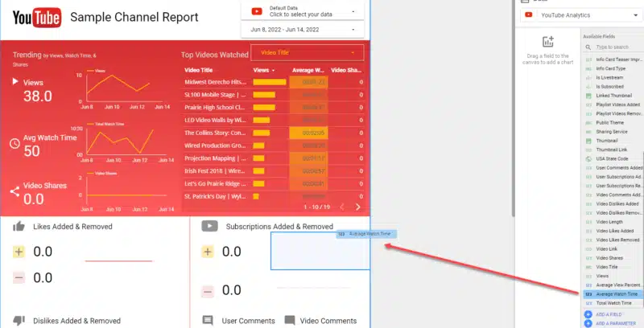Viewport: 644px width, 328px height.
Task: Click the plus icon for Add a Parameter
Action: click(x=588, y=323)
